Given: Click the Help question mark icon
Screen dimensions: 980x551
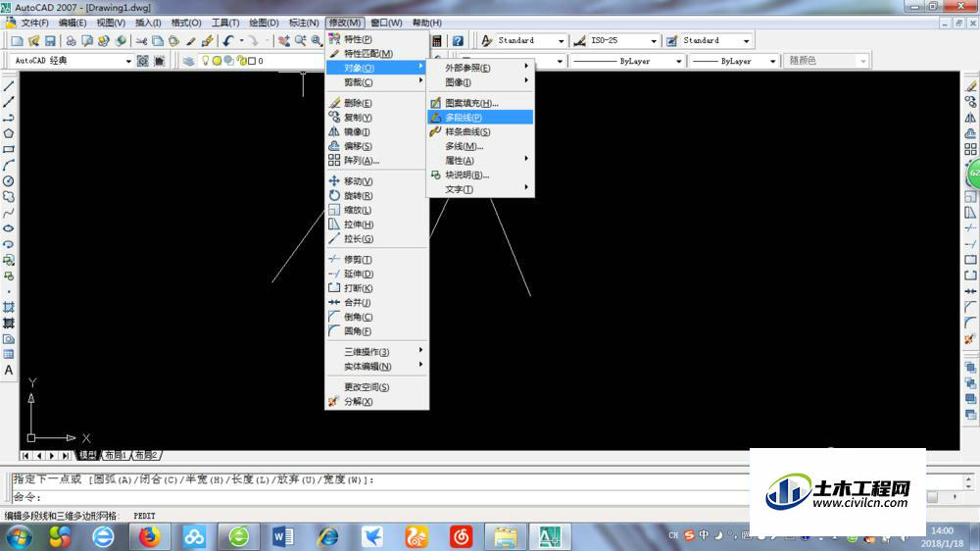Looking at the screenshot, I should pyautogui.click(x=458, y=40).
